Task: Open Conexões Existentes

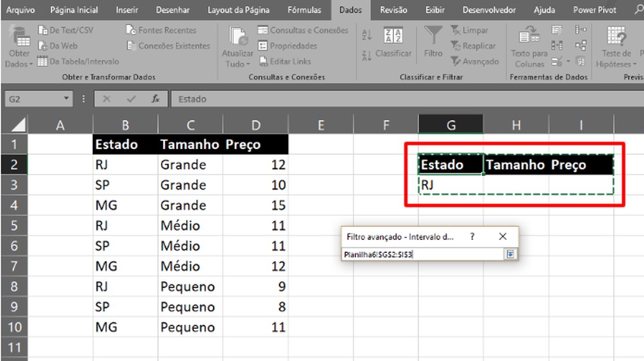Action: 168,46
